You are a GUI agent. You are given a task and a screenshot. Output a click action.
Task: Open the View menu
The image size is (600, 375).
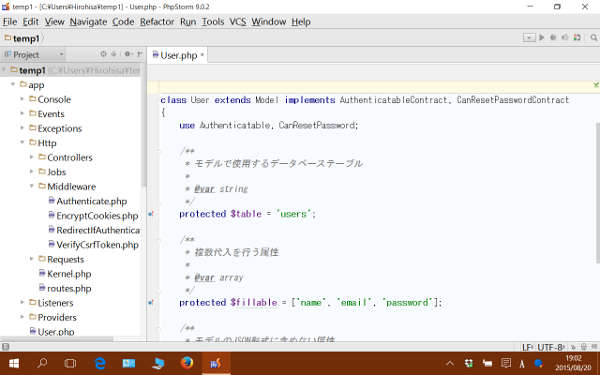pyautogui.click(x=54, y=22)
